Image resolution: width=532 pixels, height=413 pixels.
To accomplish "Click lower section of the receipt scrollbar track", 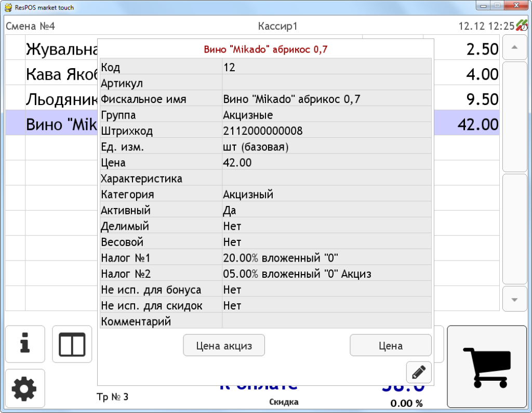I will pyautogui.click(x=514, y=229).
